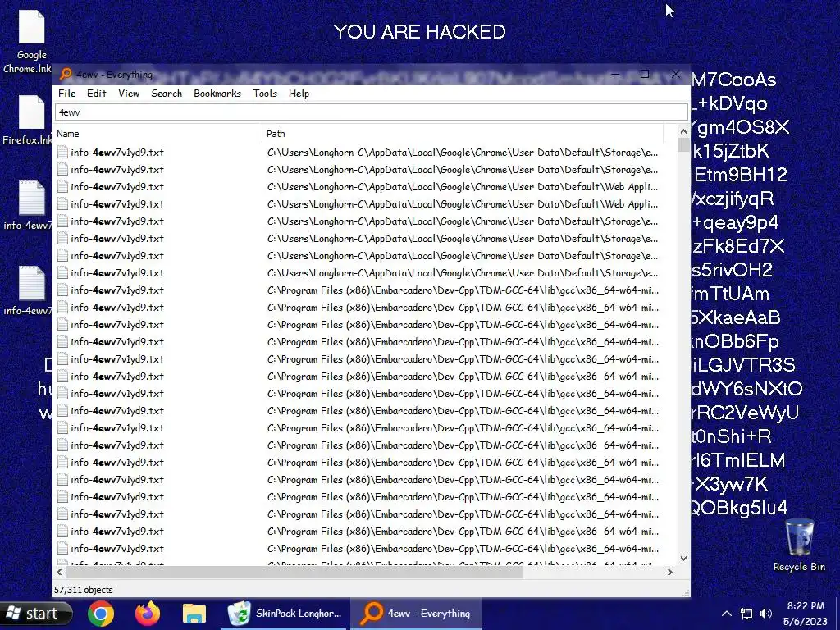Click file icon of the second result row
840x630 pixels.
[x=62, y=169]
